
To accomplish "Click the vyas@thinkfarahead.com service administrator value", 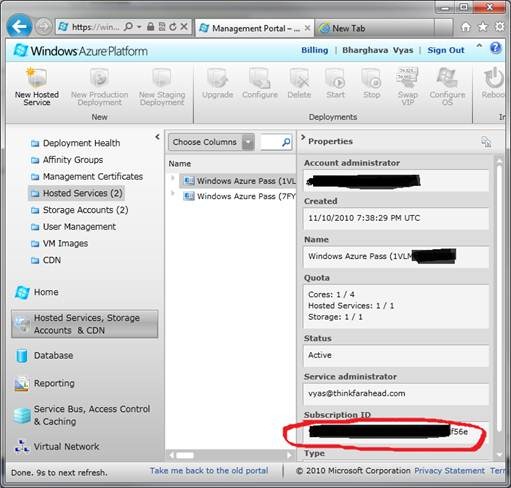I will point(356,393).
